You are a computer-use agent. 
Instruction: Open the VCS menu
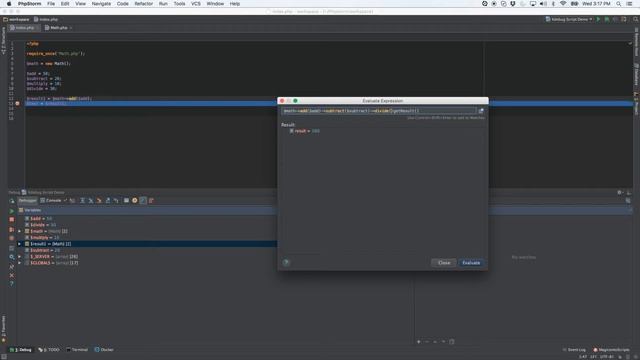pos(196,4)
